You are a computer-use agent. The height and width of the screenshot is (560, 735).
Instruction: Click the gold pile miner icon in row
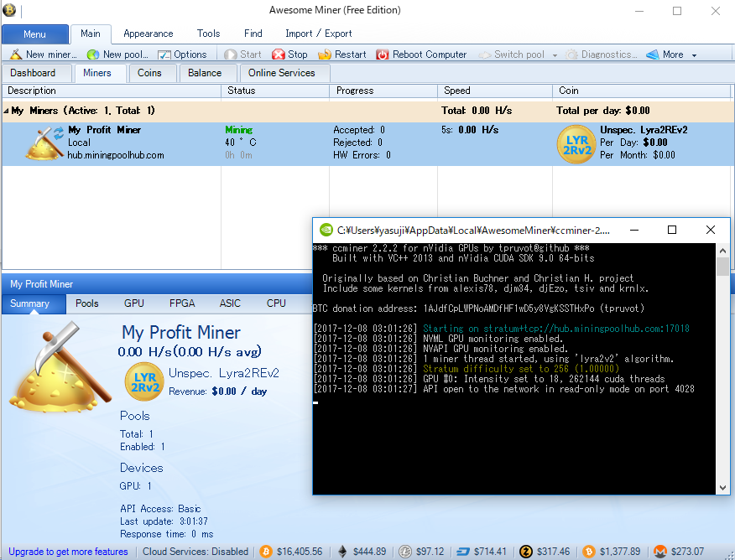point(43,143)
